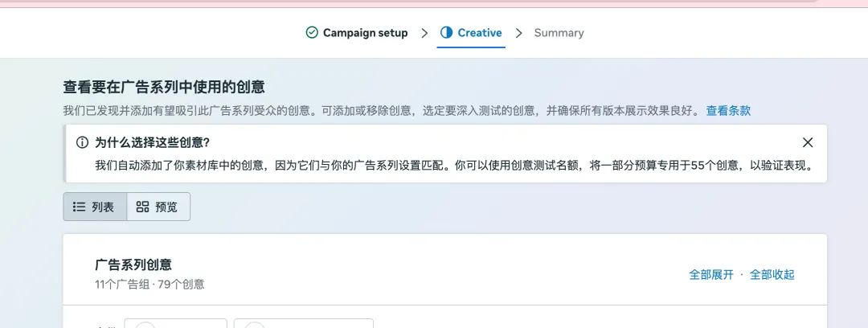Viewport: 868px width, 328px height.
Task: Click the green checkmark beside Campaign setup
Action: [312, 33]
